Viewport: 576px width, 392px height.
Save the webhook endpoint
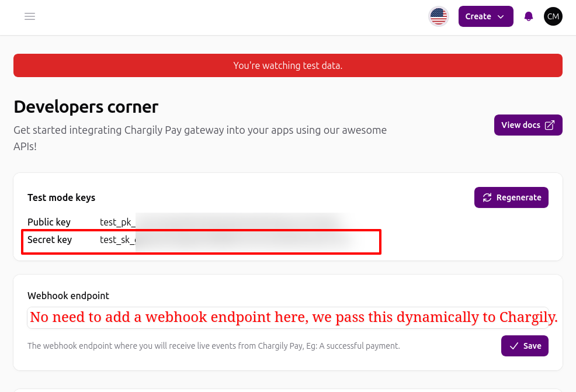[525, 346]
